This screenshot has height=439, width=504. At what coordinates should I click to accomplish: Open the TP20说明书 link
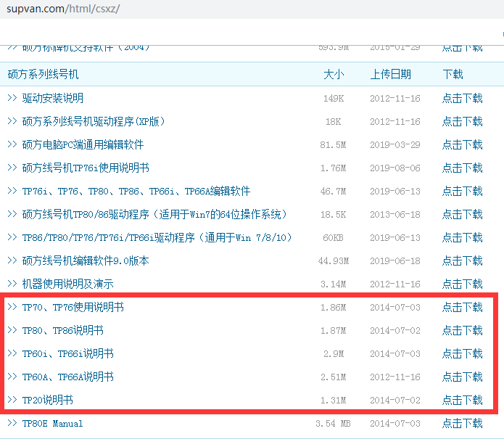click(47, 401)
